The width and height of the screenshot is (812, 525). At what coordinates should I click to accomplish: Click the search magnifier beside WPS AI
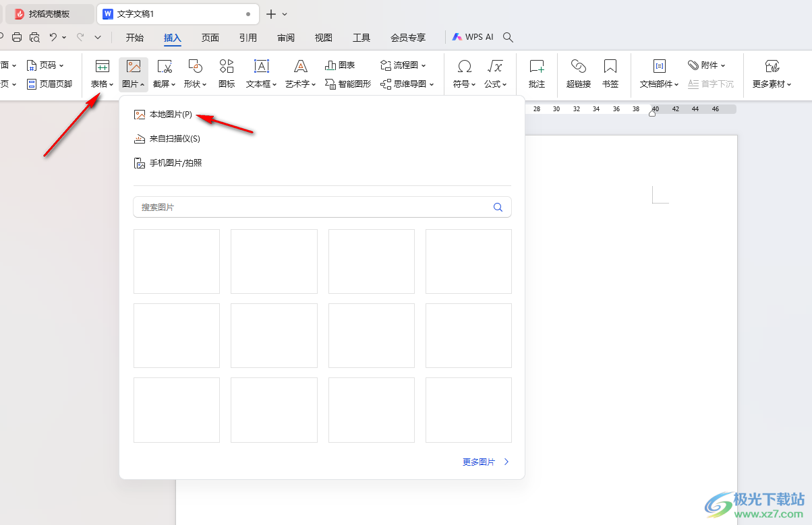coord(509,37)
